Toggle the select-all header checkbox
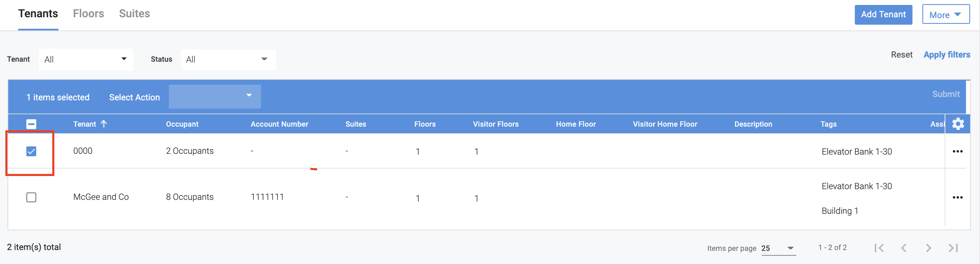The image size is (980, 264). click(31, 124)
